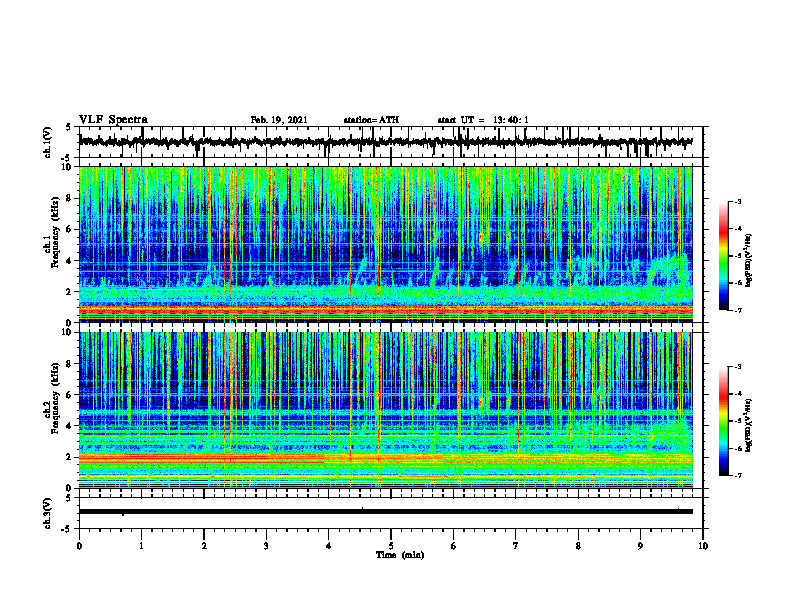Click the "2" kHz tick on ch.1 frequency axis
792x612 pixels.
[70, 292]
